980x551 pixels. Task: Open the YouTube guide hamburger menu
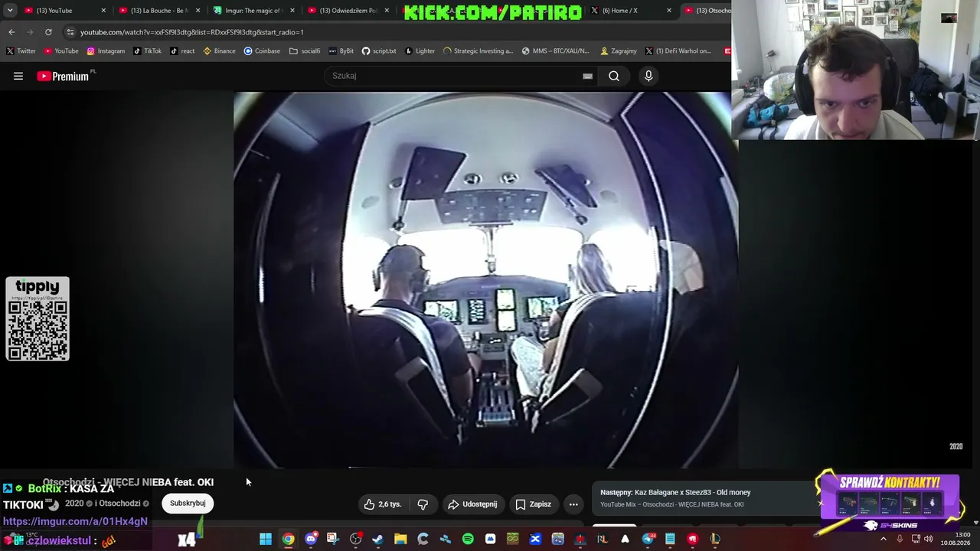pos(18,76)
